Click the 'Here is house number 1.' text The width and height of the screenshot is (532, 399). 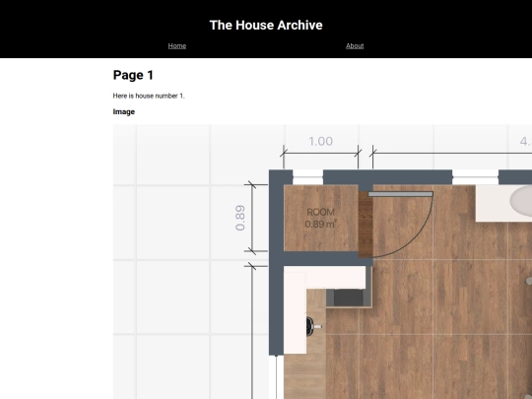[149, 96]
